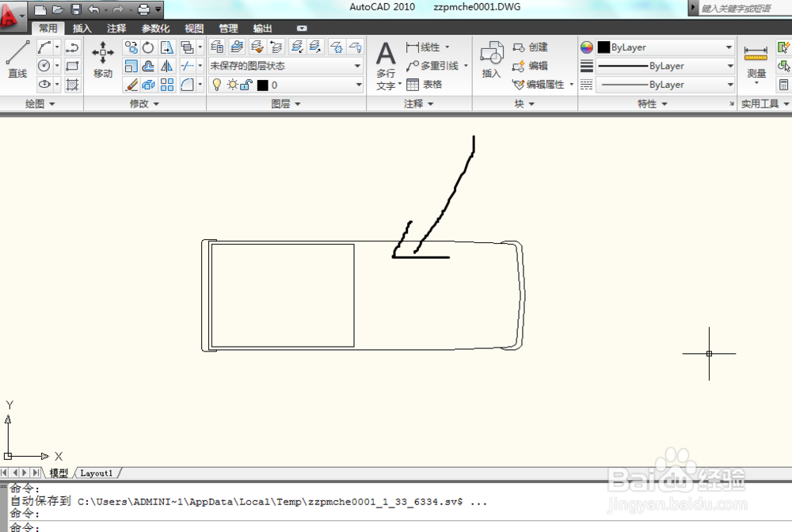Expand the 修改 panel flyout

[144, 104]
